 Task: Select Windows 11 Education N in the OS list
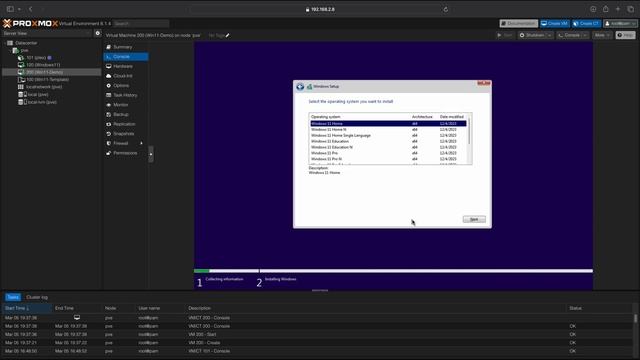388,147
